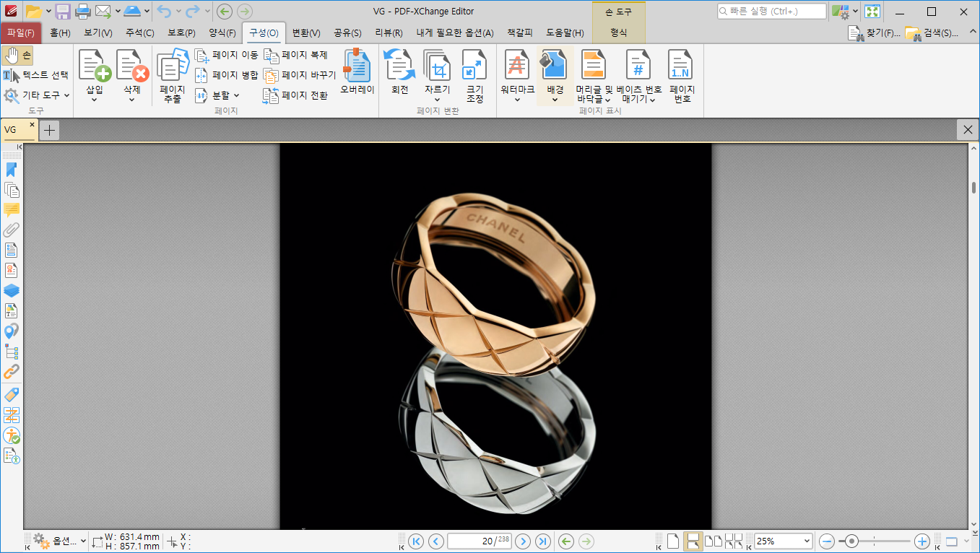Switch to the 변환(V) ribbon tab
980x553 pixels.
click(306, 32)
